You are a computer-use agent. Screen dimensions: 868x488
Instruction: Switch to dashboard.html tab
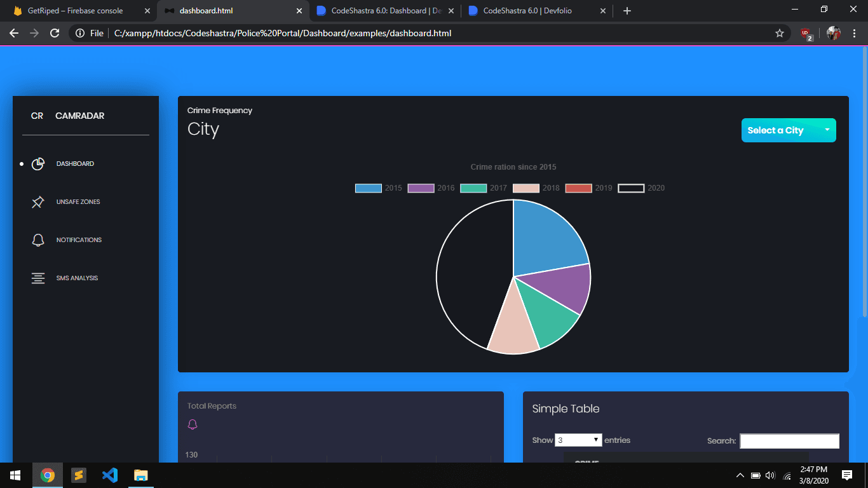(232, 11)
